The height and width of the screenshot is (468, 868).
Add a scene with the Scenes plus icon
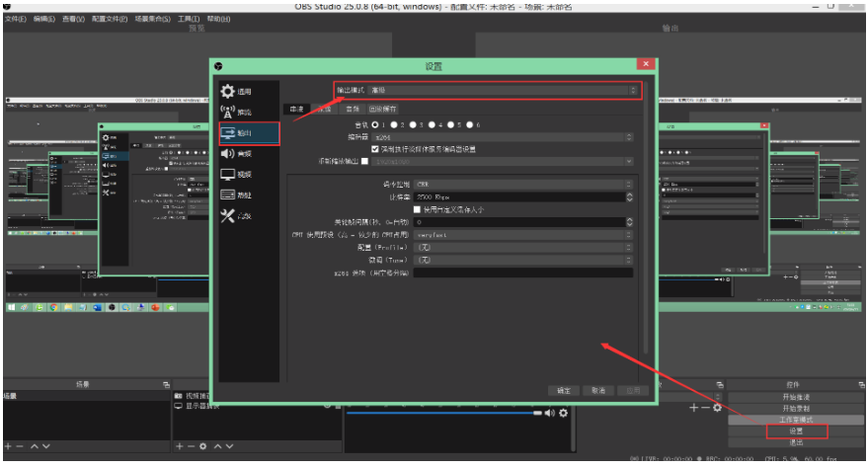point(8,446)
